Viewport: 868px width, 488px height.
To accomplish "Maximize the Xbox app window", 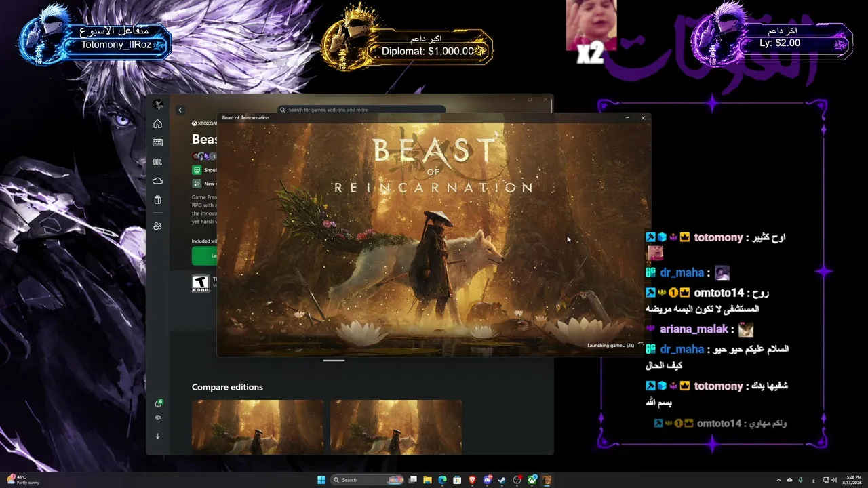I will (530, 100).
